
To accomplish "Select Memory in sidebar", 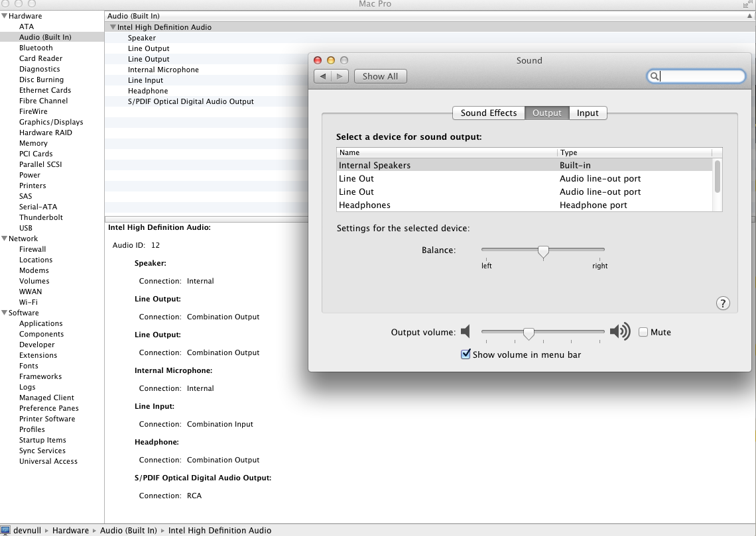I will click(x=33, y=143).
